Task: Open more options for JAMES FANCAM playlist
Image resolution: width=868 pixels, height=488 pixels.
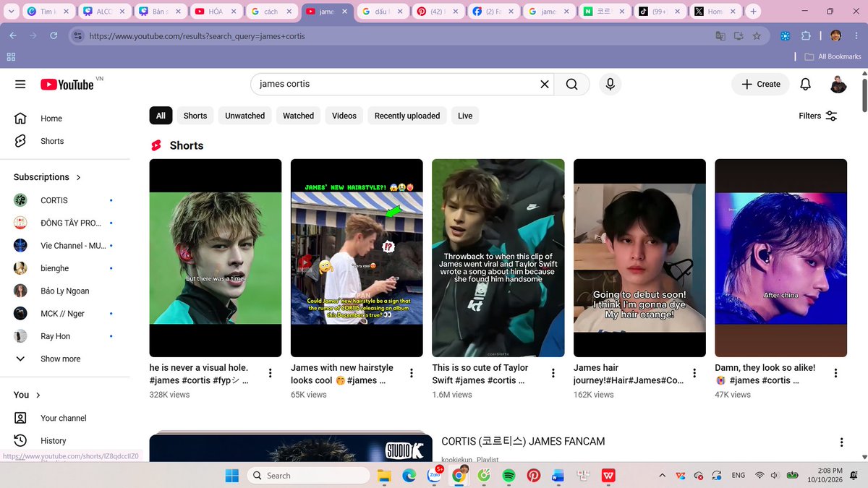Action: point(841,442)
